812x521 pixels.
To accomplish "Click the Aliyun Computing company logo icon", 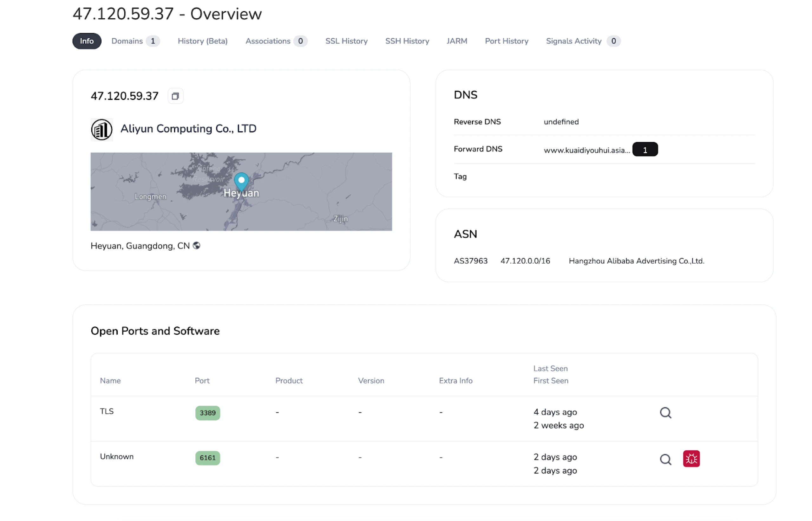I will [x=101, y=130].
